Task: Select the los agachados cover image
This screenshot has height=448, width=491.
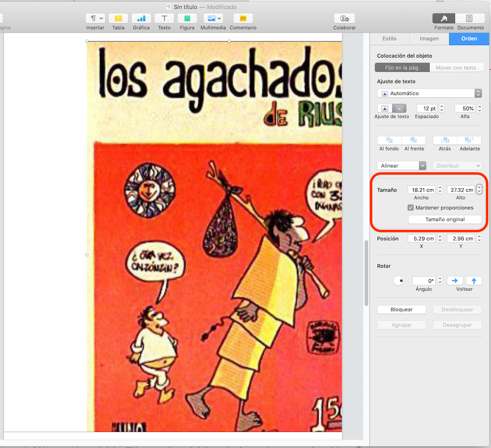Action: pyautogui.click(x=214, y=236)
